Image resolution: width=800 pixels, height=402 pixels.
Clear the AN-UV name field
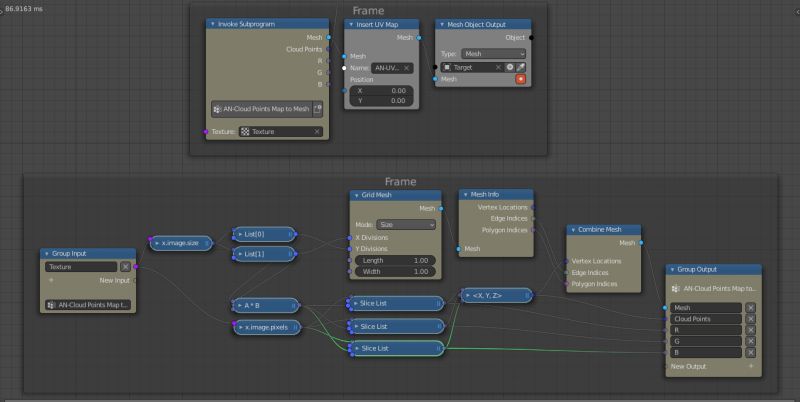(407, 68)
